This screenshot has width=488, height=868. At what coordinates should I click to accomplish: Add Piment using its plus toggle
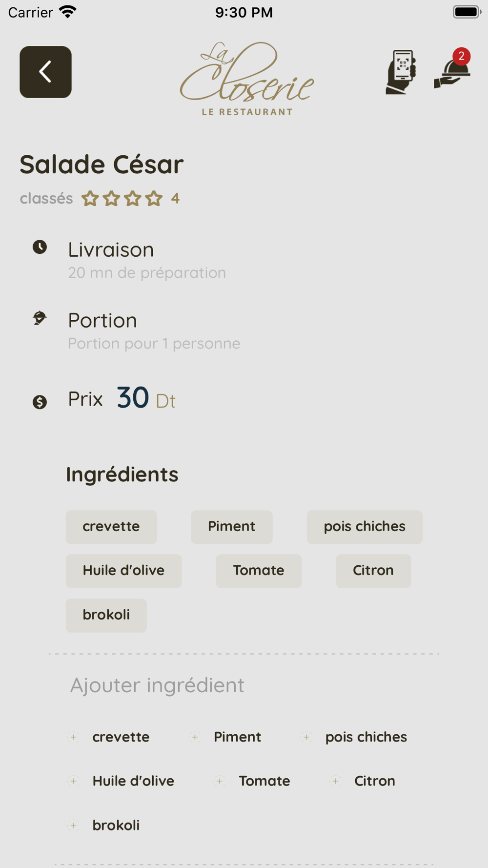[x=195, y=737]
